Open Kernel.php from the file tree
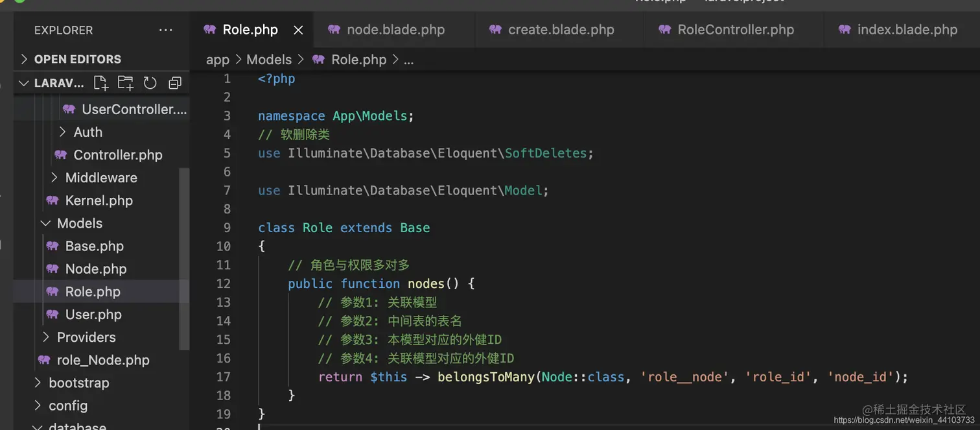Image resolution: width=980 pixels, height=430 pixels. pyautogui.click(x=99, y=200)
